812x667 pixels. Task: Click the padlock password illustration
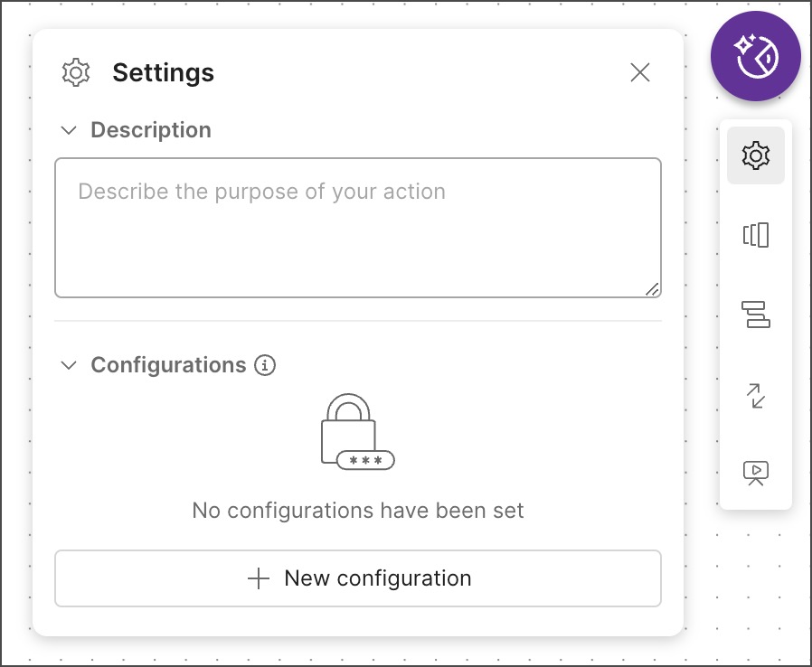[x=356, y=432]
